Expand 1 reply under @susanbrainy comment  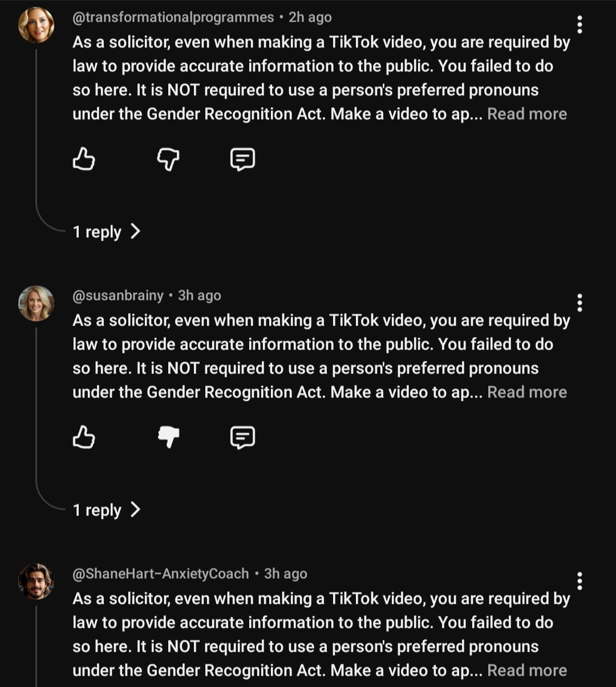point(107,510)
